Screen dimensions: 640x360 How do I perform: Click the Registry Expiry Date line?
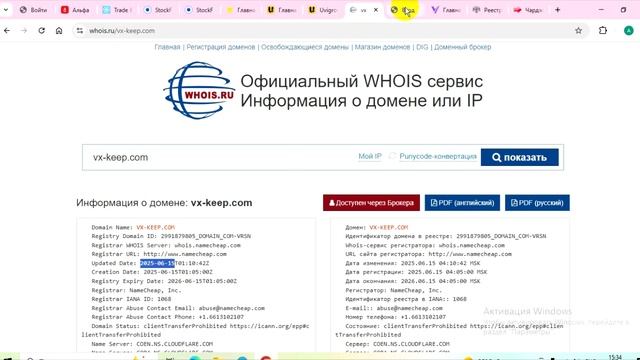point(164,281)
